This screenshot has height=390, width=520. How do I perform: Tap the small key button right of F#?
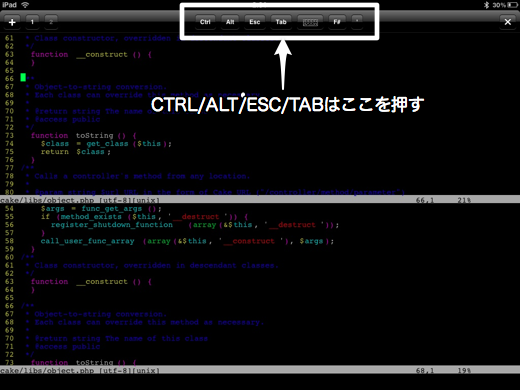tap(357, 22)
